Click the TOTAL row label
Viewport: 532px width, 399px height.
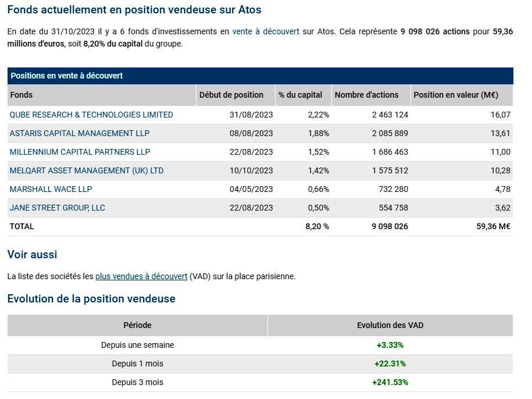[x=22, y=227]
